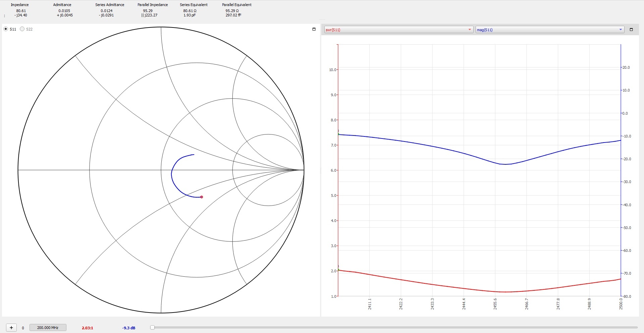Screen dimensions: 644x333
Task: Click the Parallel Equivalent header label
Action: (x=236, y=5)
